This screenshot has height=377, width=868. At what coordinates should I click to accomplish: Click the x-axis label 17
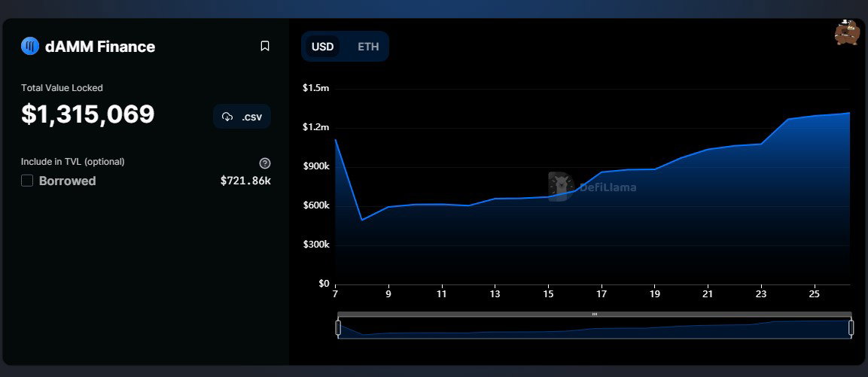tap(602, 294)
